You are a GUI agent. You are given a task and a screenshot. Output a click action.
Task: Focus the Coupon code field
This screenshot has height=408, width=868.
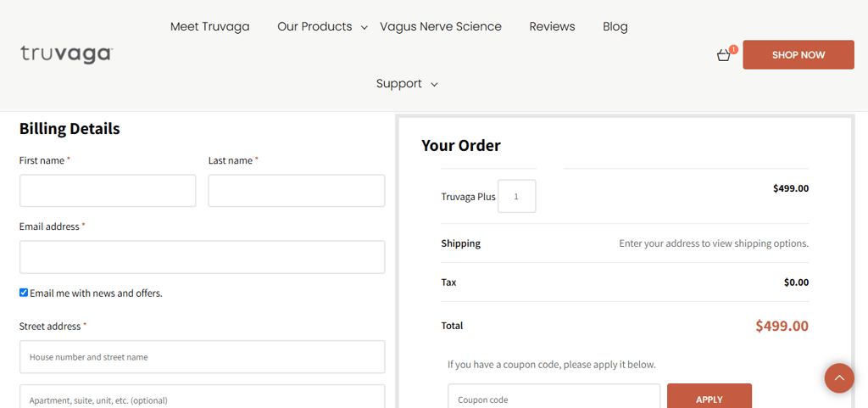(554, 398)
